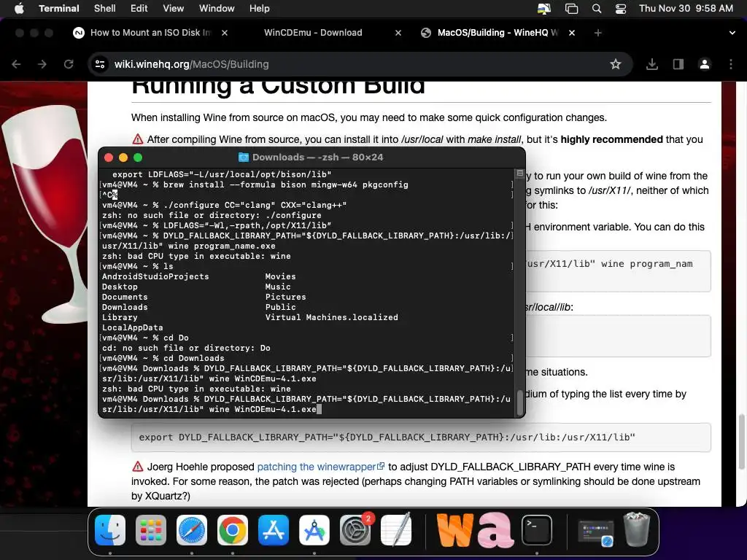This screenshot has height=560, width=747.
Task: Open the Terminal application menu
Action: (58, 9)
